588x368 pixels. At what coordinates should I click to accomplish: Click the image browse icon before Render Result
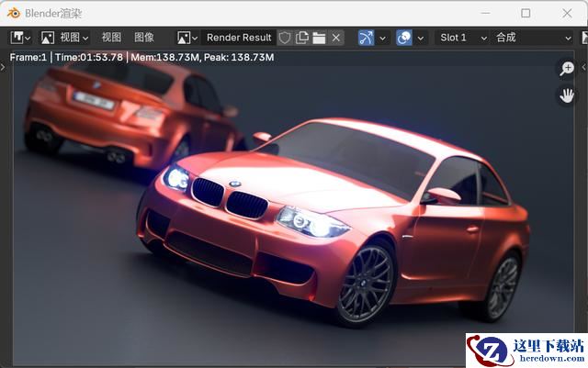click(x=187, y=38)
